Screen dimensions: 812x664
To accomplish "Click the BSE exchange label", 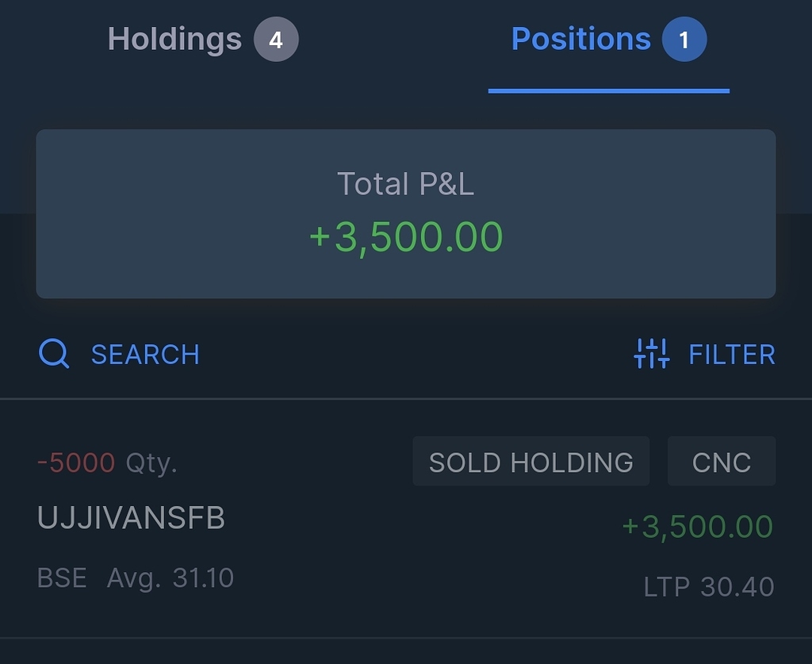I will pos(62,578).
